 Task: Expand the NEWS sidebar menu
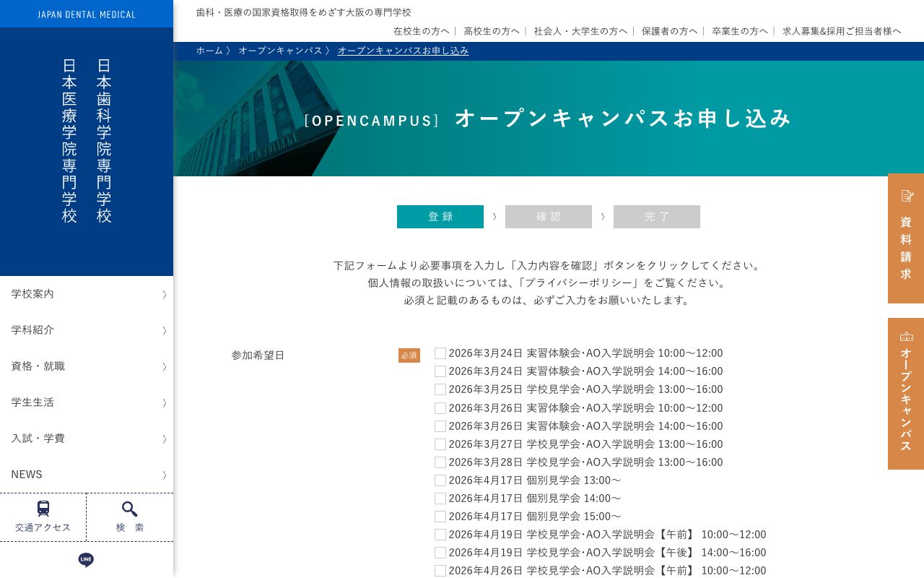pos(87,475)
